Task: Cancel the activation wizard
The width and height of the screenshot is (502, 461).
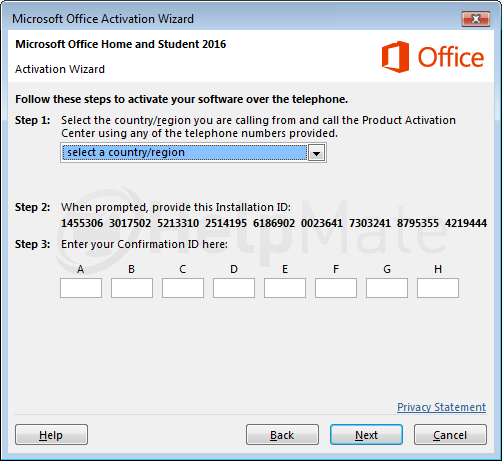Action: point(450,435)
